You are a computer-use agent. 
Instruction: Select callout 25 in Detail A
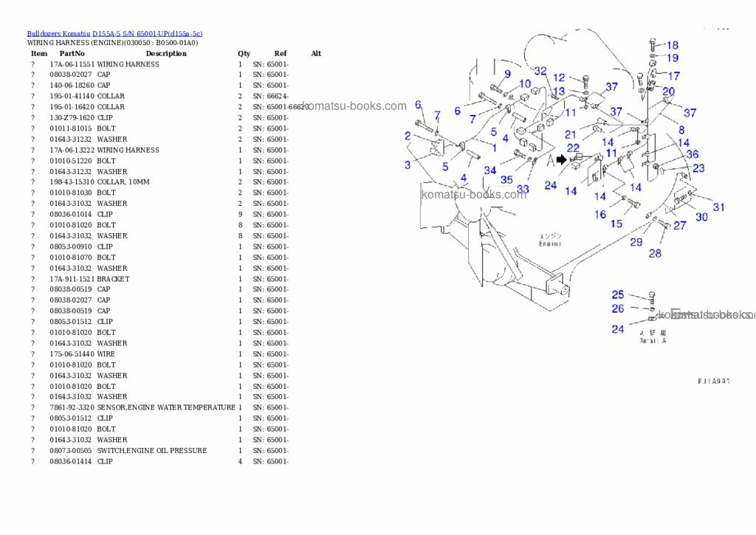(617, 294)
